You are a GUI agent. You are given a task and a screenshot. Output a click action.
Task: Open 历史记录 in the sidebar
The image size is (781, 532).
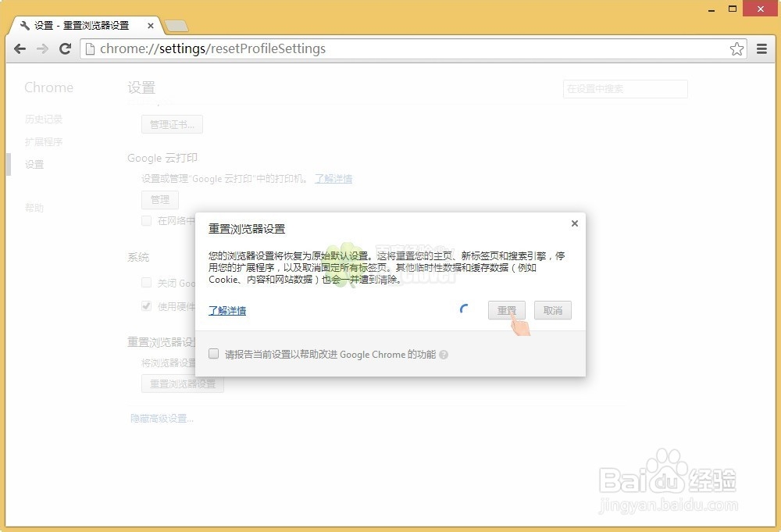(x=44, y=119)
